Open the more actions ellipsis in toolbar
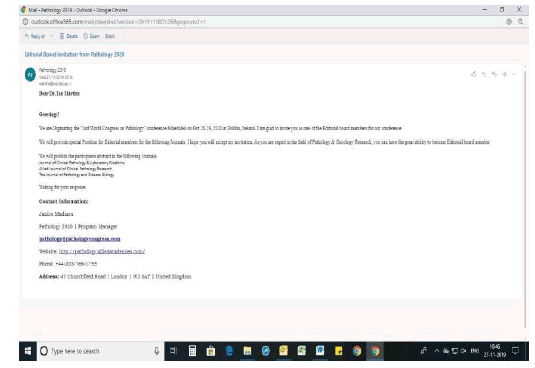 tap(124, 36)
